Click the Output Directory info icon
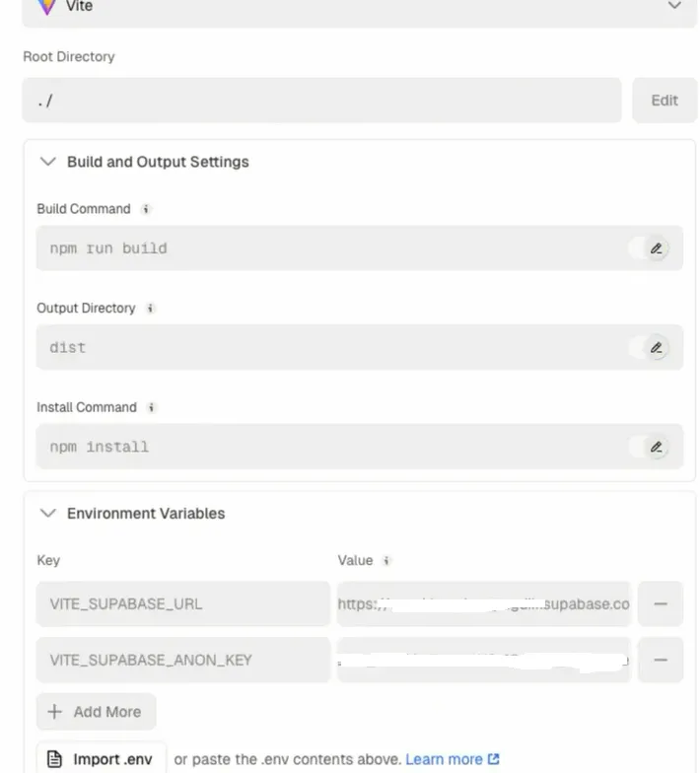 tap(151, 309)
